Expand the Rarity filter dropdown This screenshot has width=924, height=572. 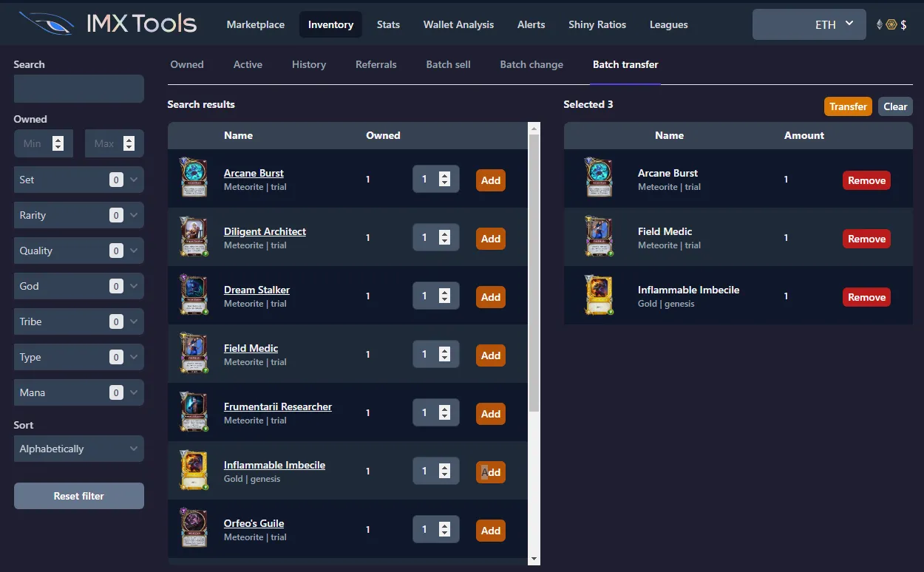(79, 215)
